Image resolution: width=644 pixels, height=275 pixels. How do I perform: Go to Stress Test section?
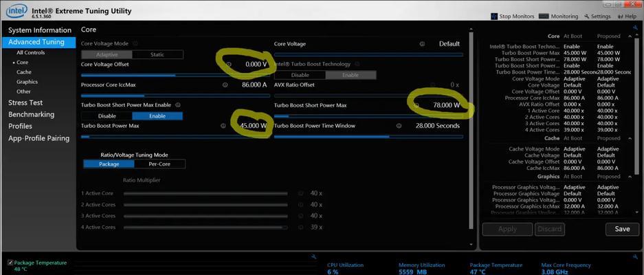point(25,102)
